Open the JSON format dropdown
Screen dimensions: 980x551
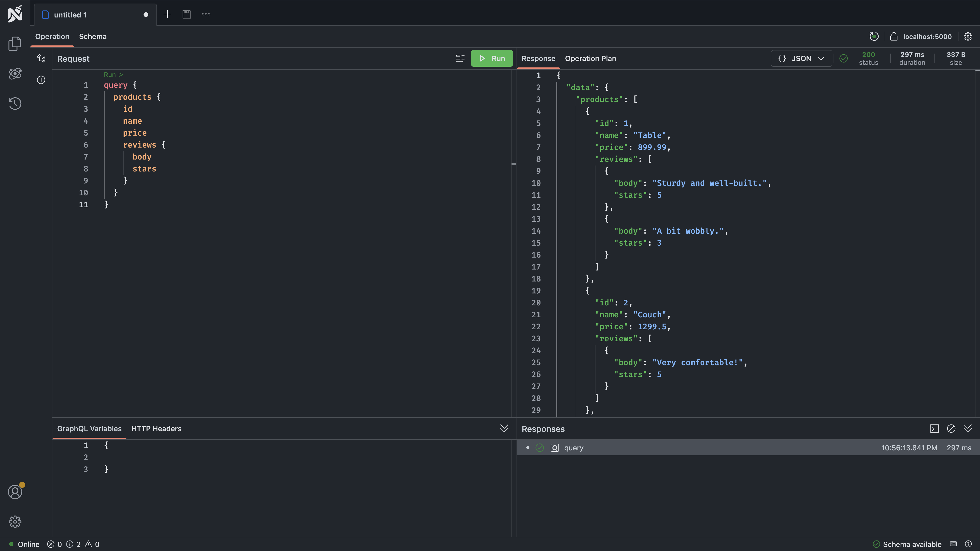[x=801, y=59]
